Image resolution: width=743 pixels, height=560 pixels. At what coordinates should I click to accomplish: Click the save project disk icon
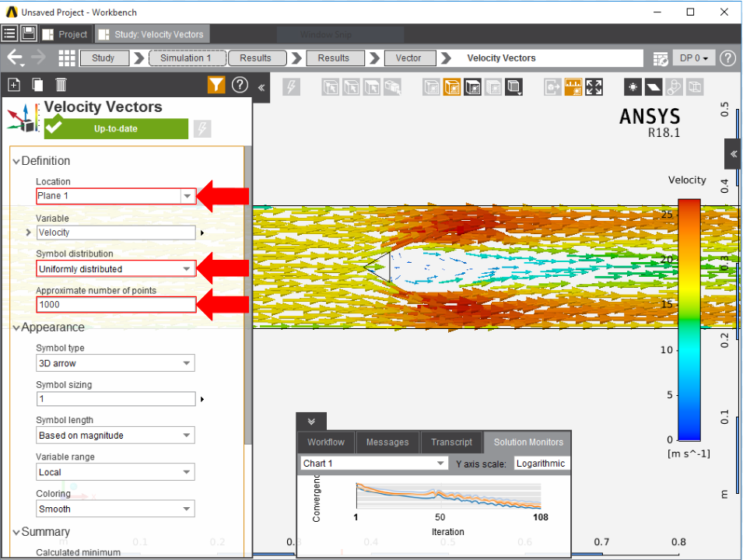click(x=29, y=33)
